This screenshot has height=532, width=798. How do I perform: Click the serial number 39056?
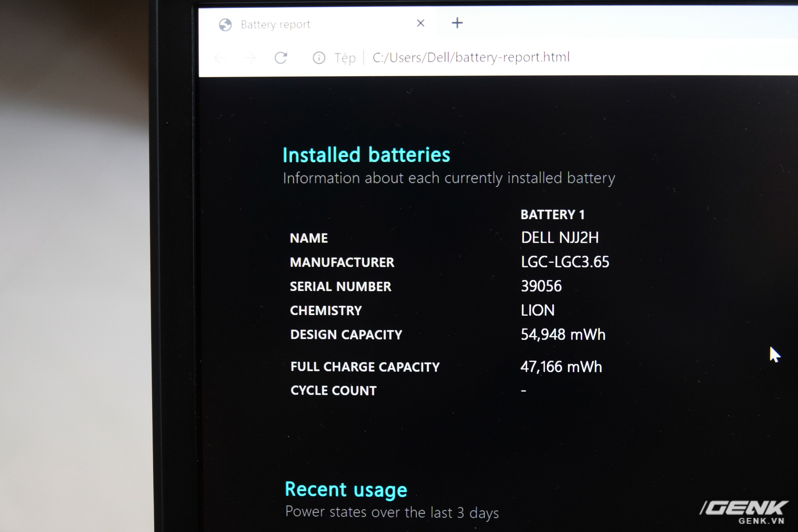coord(541,286)
